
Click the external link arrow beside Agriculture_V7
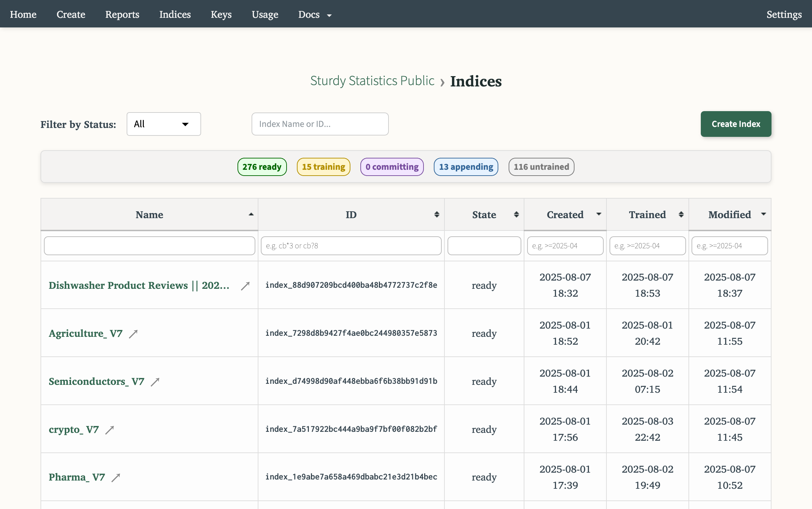point(133,334)
